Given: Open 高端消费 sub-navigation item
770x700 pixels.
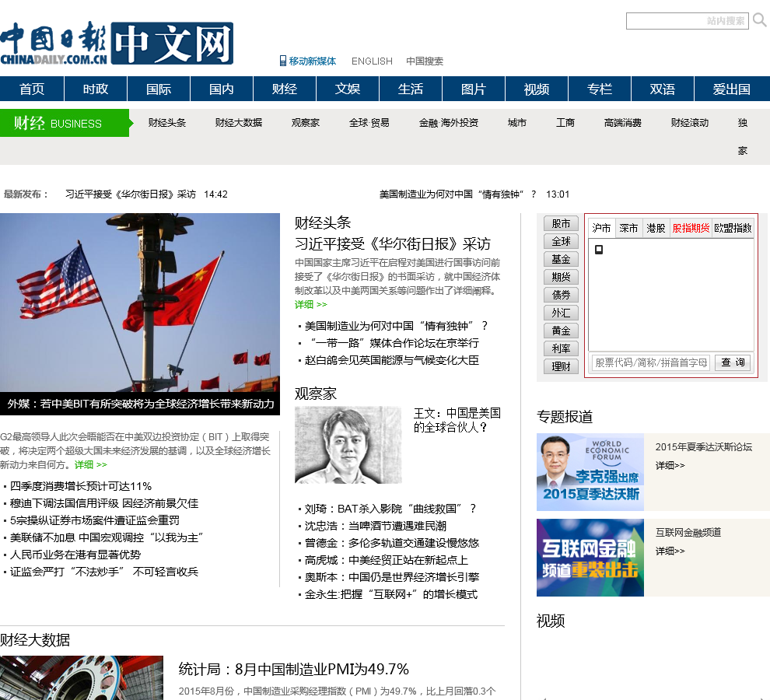Looking at the screenshot, I should tap(623, 122).
